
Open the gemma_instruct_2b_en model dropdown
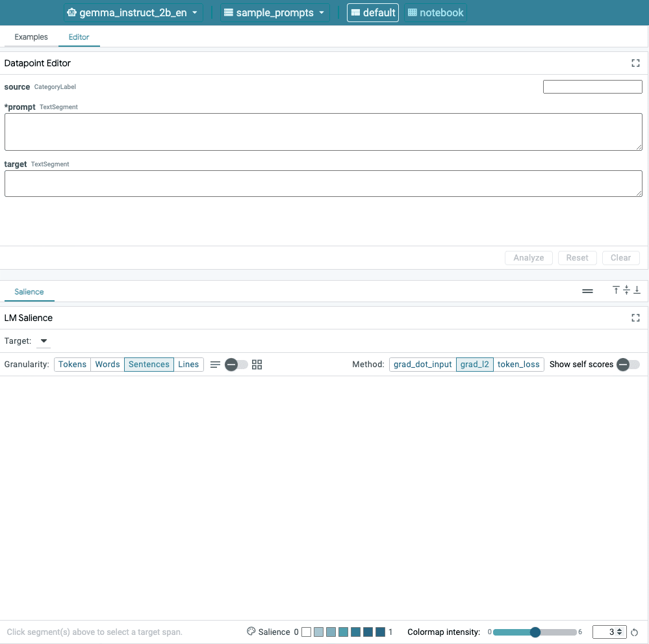pyautogui.click(x=133, y=12)
